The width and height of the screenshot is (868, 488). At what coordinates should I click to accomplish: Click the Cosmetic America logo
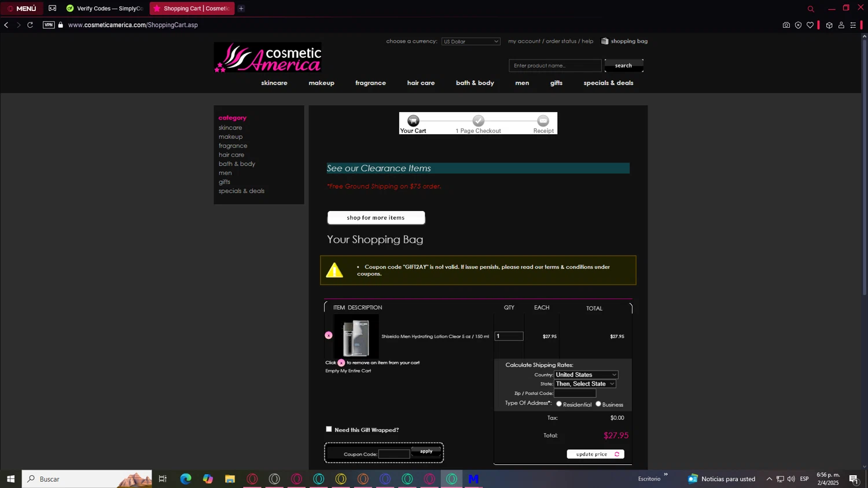(x=267, y=57)
